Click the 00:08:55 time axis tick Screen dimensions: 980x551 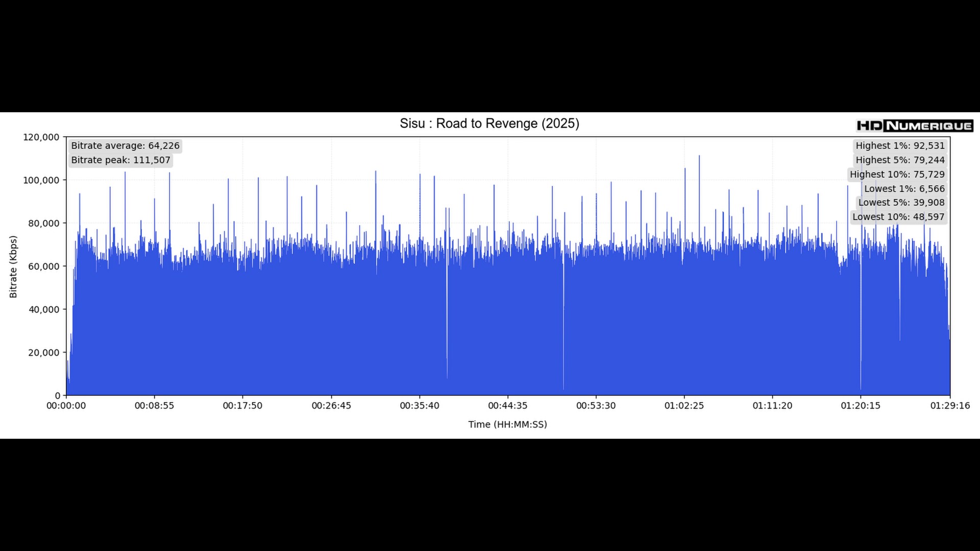pyautogui.click(x=154, y=406)
